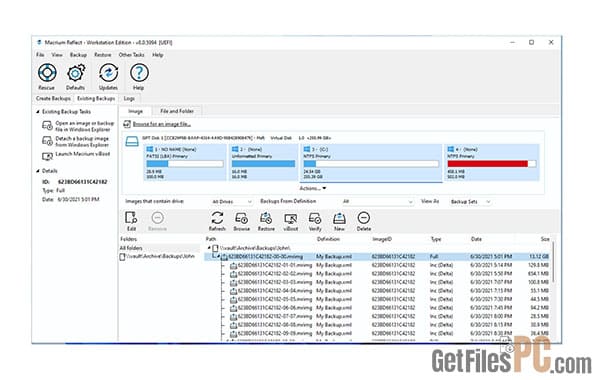Click Browse for an image file link

coord(161,124)
